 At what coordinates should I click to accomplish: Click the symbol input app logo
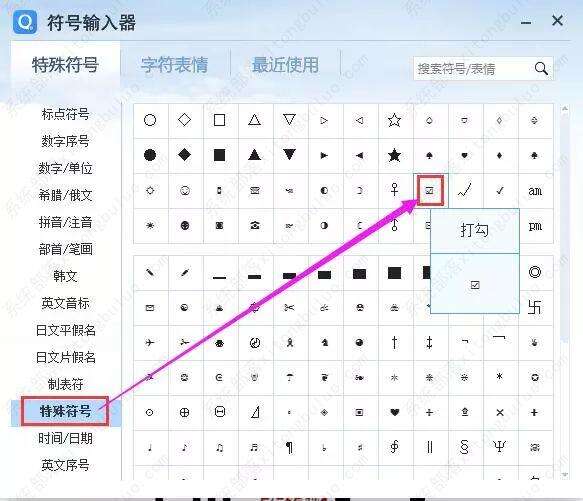[x=25, y=22]
